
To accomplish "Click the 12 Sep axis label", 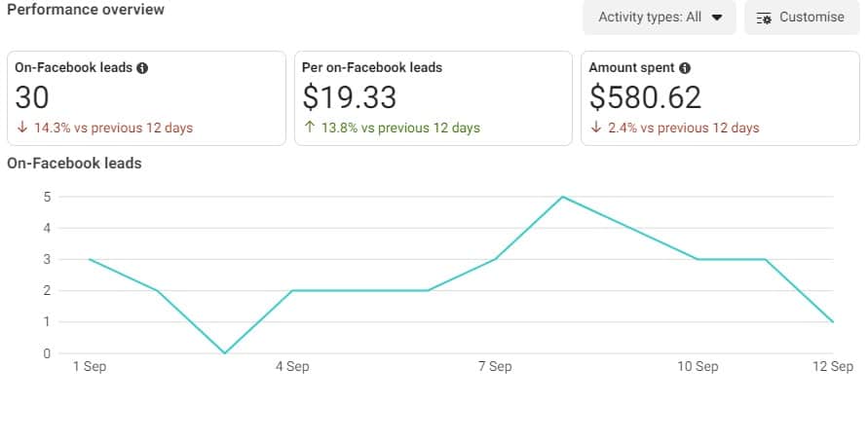I will 833,367.
